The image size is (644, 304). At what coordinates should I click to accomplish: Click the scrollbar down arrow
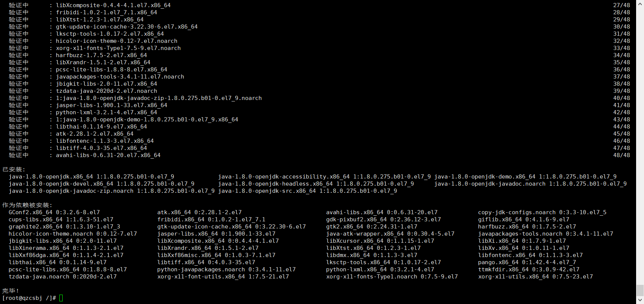[640, 300]
